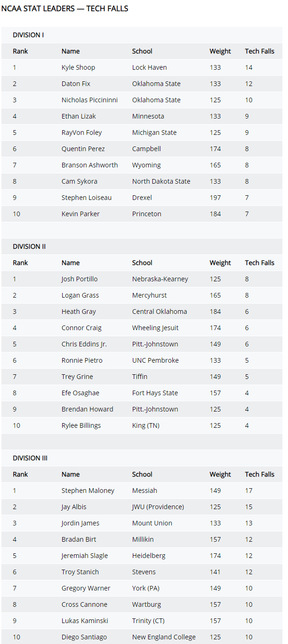Select Josh Portillo in Division II
Viewport: 288px width, 644px height.
(x=79, y=279)
